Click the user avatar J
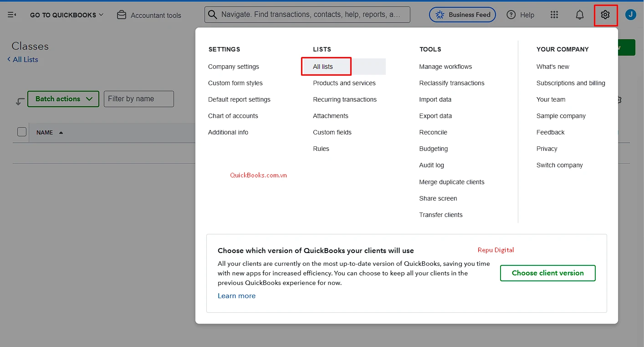The image size is (644, 347). point(631,14)
